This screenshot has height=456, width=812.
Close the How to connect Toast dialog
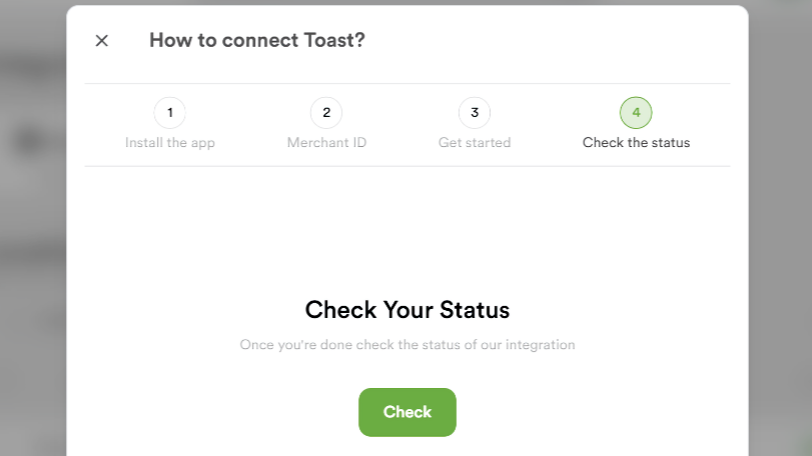101,41
